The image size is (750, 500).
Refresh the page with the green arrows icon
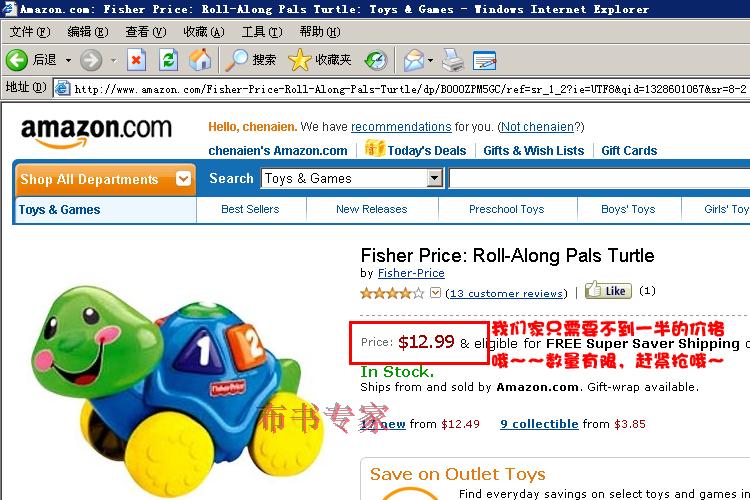tap(168, 60)
